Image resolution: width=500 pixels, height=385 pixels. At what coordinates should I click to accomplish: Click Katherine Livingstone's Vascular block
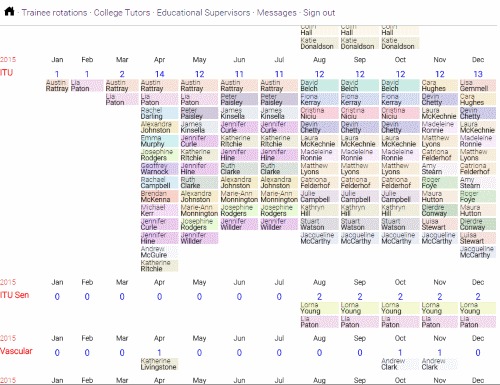coord(159,364)
